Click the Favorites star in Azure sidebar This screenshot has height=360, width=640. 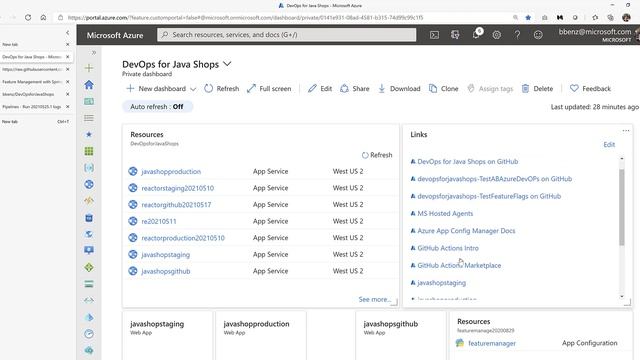(89, 134)
